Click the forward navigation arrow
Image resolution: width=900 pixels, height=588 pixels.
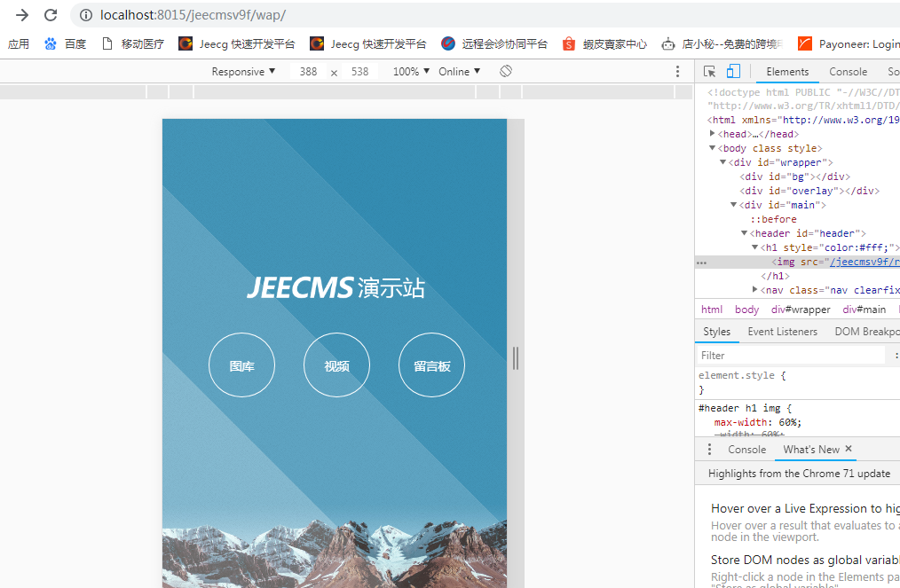tap(22, 15)
